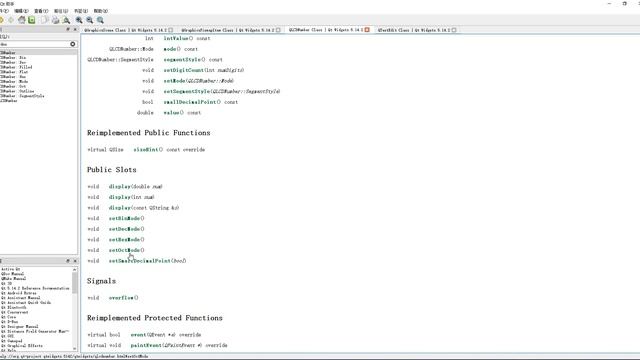Select QLCDNumber::Mode in the index list

(x=14, y=82)
